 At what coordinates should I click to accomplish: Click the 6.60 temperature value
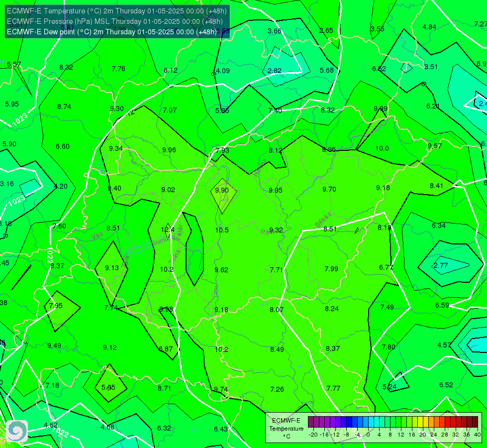point(62,146)
